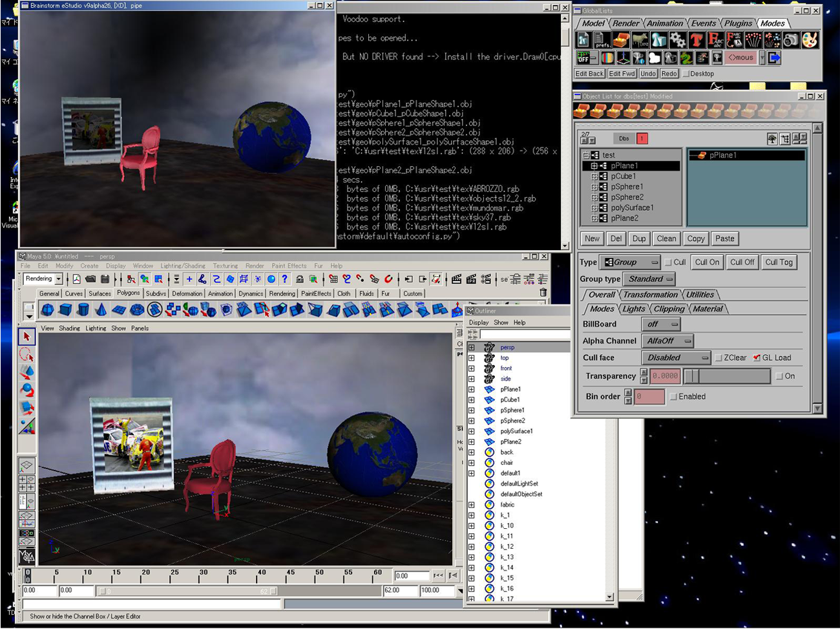Select polySurface1 in the Maya Outliner
The height and width of the screenshot is (629, 840).
tap(516, 431)
